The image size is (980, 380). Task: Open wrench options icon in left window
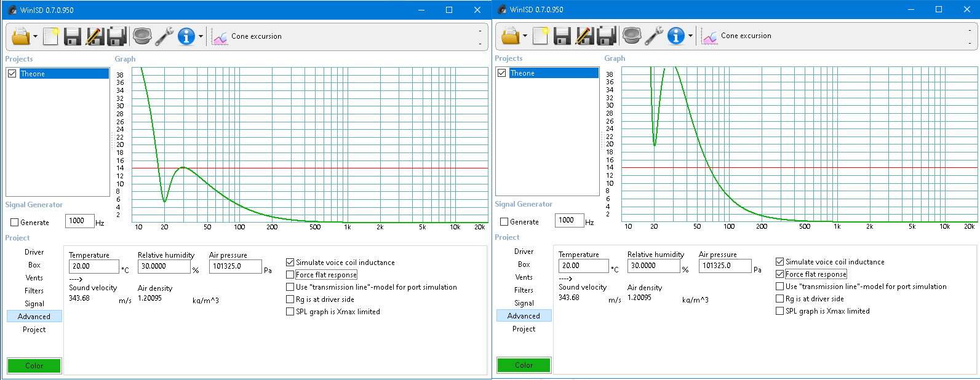coord(164,36)
